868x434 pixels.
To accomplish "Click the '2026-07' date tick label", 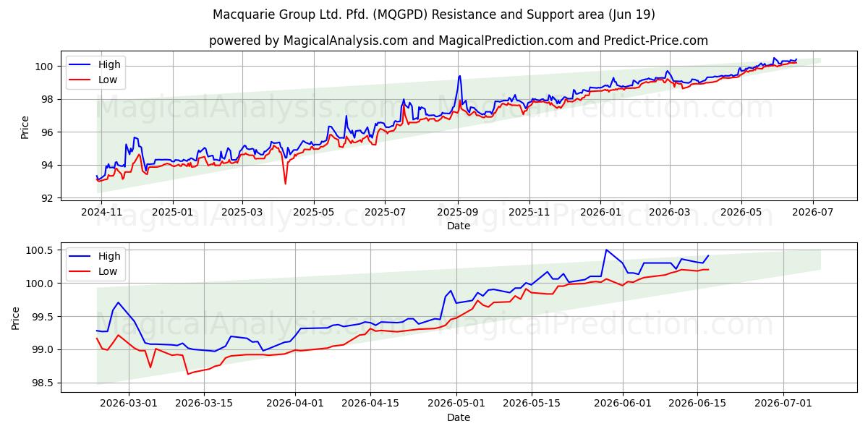I will coord(812,212).
